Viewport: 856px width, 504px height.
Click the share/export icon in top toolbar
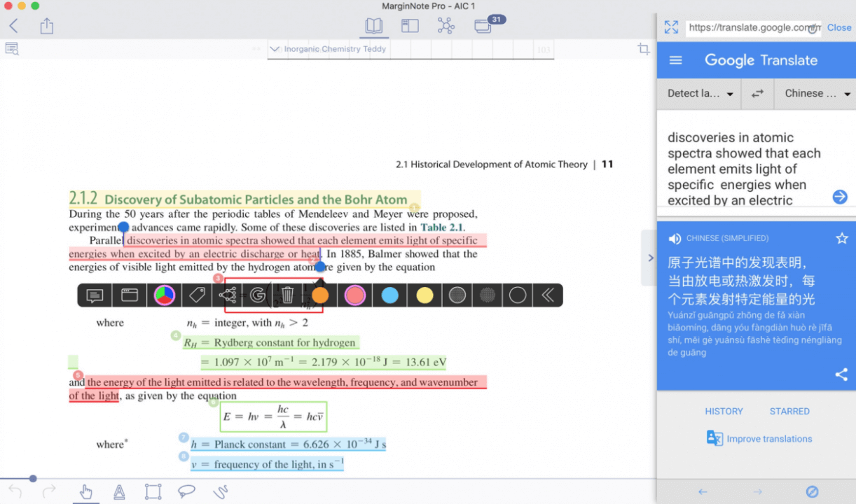(47, 27)
